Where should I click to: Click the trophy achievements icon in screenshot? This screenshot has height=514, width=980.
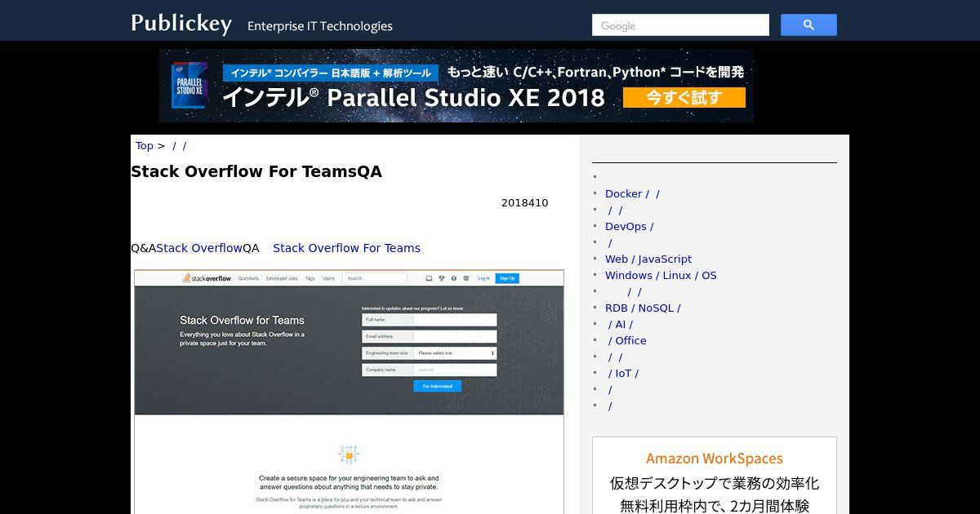pyautogui.click(x=442, y=278)
